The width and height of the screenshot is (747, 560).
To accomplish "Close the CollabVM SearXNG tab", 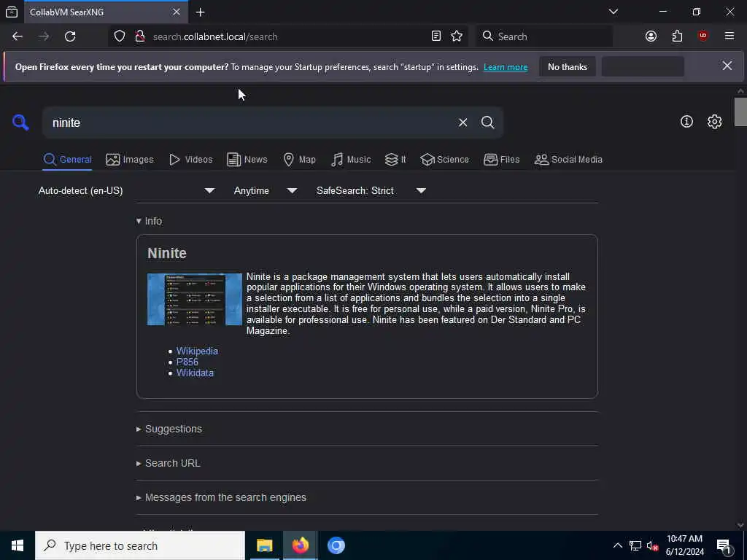I will pos(177,12).
